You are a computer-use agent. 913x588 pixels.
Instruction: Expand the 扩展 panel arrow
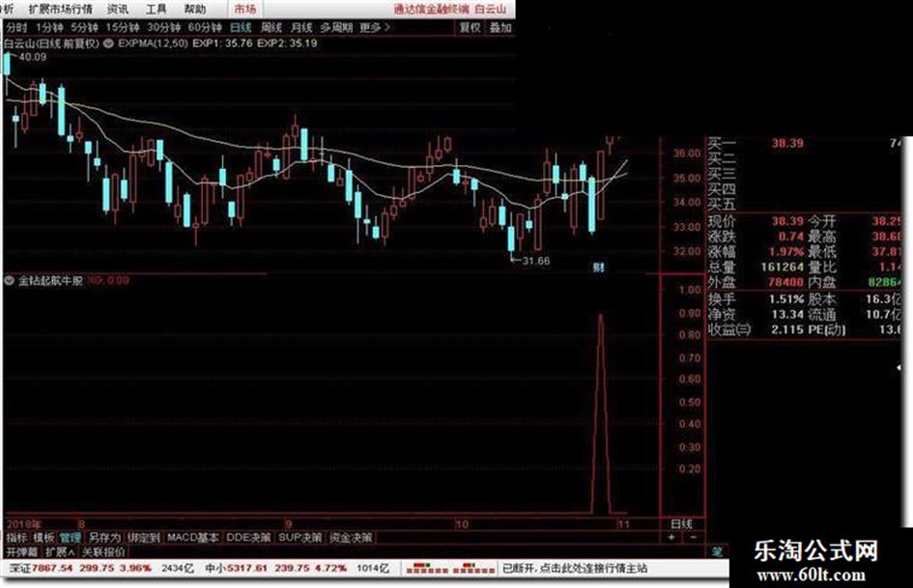coord(61,552)
